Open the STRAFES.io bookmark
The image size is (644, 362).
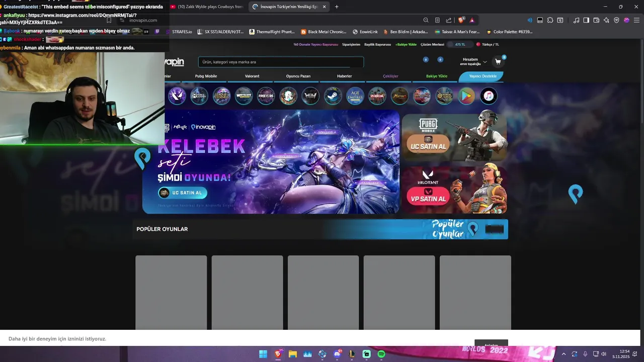[x=179, y=32]
